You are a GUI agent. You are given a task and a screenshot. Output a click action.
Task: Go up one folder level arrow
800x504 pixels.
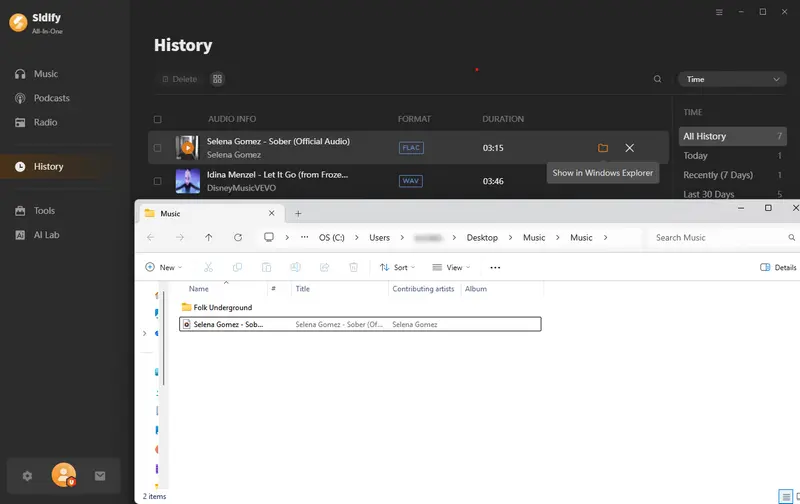(208, 238)
